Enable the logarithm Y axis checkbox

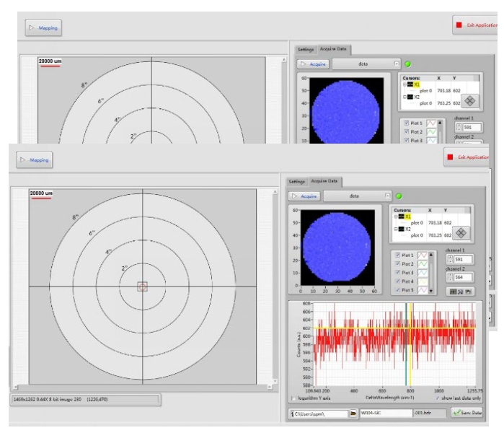(x=292, y=398)
